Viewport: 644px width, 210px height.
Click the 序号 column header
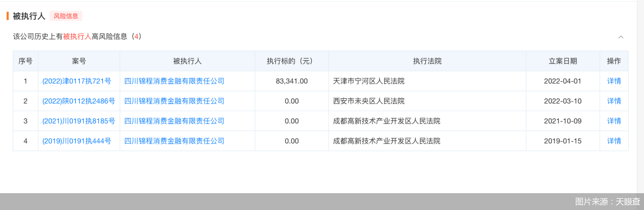(x=25, y=61)
